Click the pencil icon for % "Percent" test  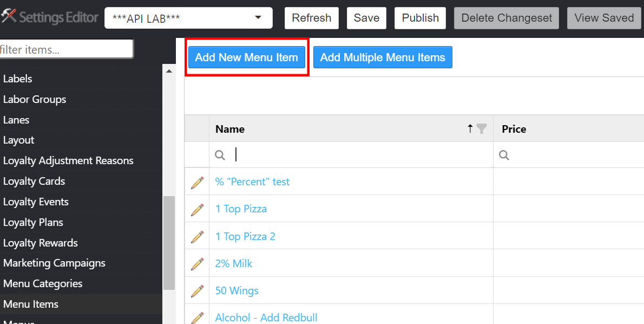click(x=197, y=182)
